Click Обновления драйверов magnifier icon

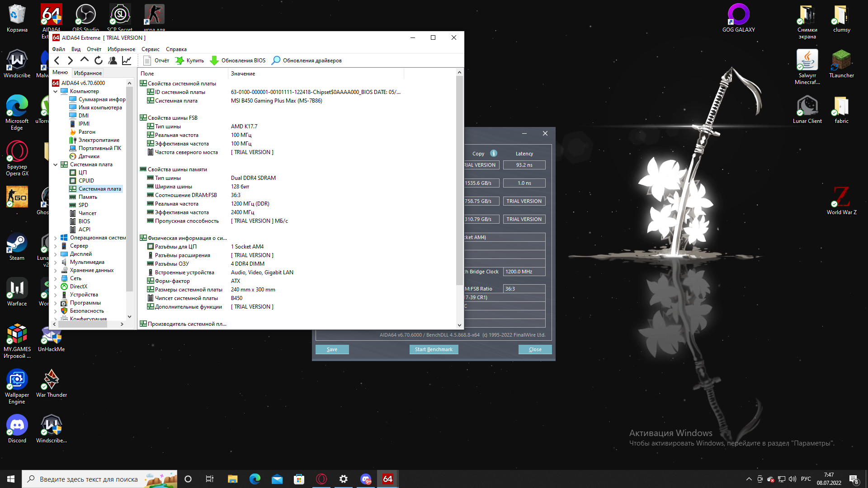point(276,61)
